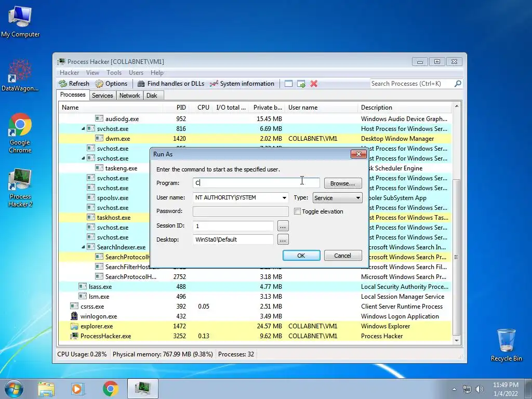Screen dimensions: 532x399
Task: Select the Recycle Bin icon
Action: click(506, 345)
